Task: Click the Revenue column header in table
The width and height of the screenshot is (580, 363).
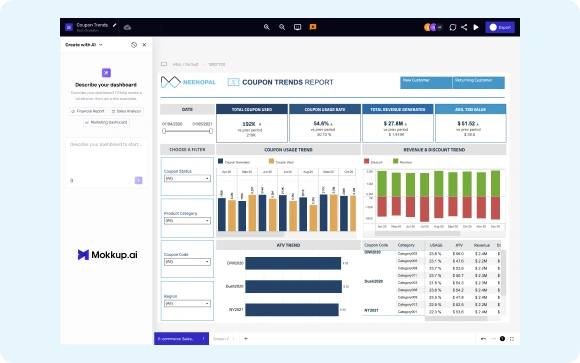Action: [482, 245]
